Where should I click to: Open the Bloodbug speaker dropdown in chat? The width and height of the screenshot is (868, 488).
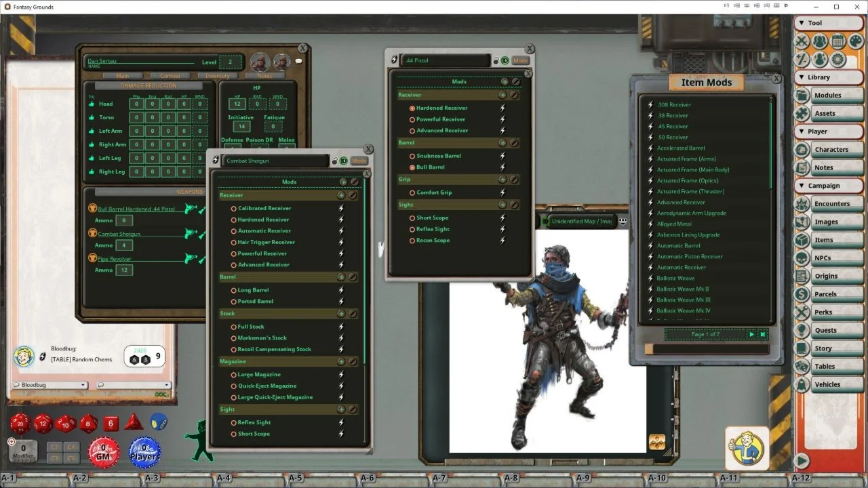(x=50, y=385)
